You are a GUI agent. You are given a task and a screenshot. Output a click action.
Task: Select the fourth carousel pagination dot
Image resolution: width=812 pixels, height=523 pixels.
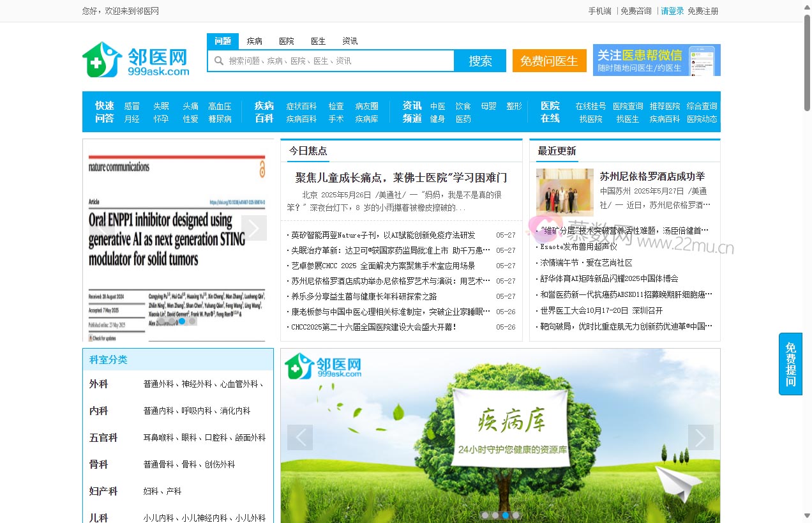(516, 515)
